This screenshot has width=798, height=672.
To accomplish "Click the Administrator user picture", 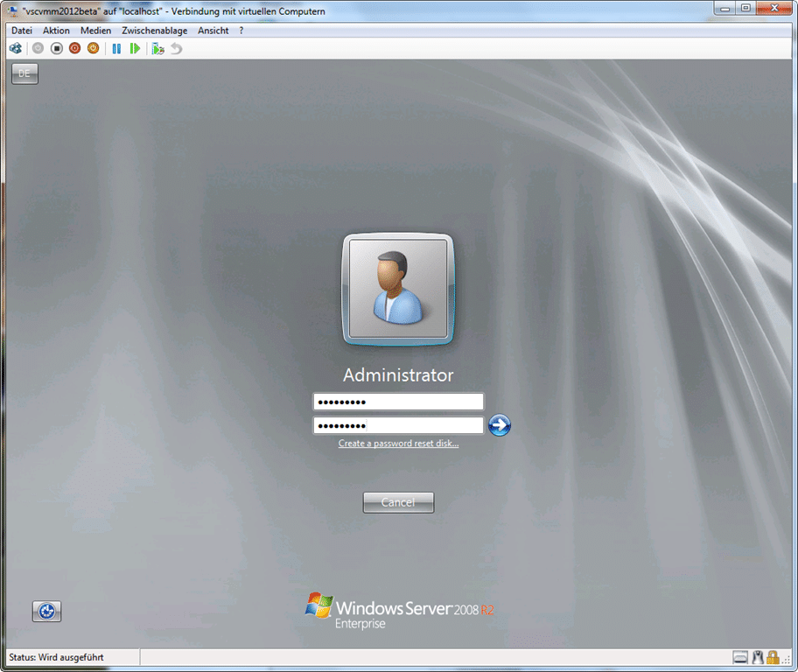I will click(398, 289).
